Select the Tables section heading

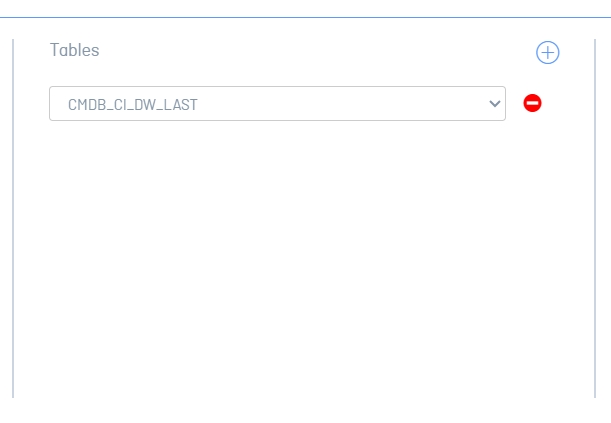74,50
